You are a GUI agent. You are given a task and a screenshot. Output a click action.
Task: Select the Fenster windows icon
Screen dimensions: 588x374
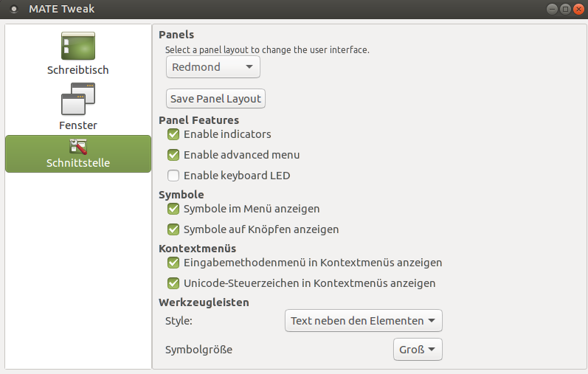tap(78, 99)
